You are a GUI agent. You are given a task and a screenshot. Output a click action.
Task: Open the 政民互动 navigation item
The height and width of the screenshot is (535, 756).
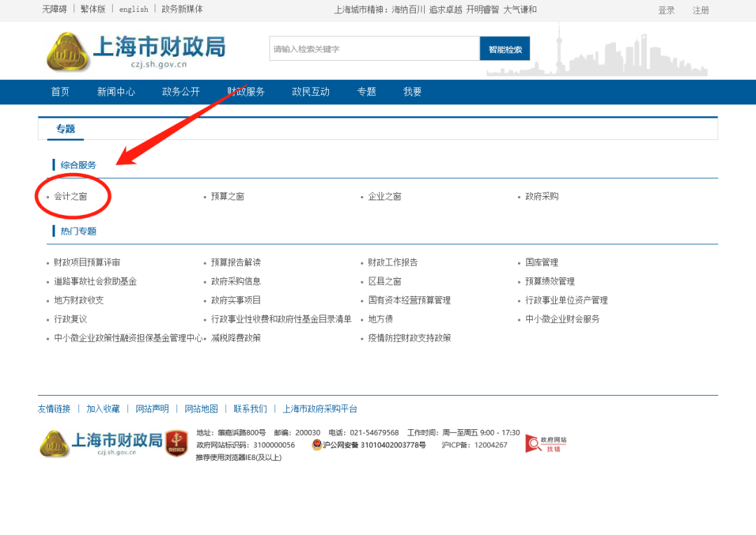click(311, 92)
